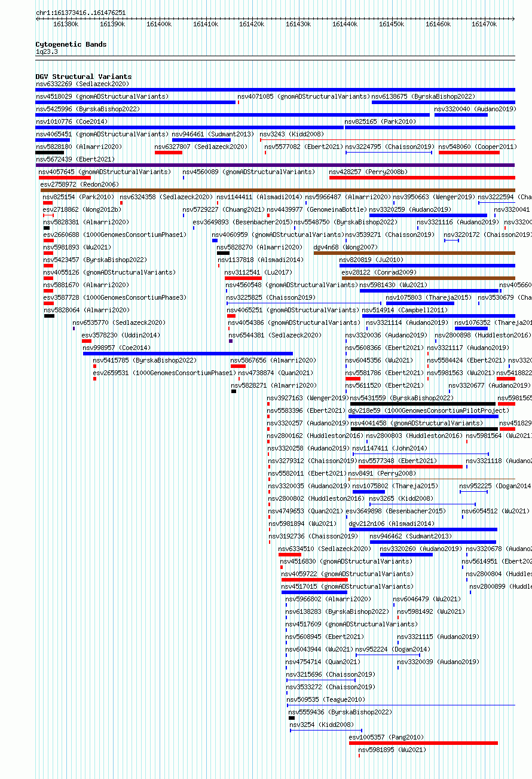The image size is (532, 779).
Task: Select the brown bar under dgv4n68 (Wong2007)
Action: 414,253
